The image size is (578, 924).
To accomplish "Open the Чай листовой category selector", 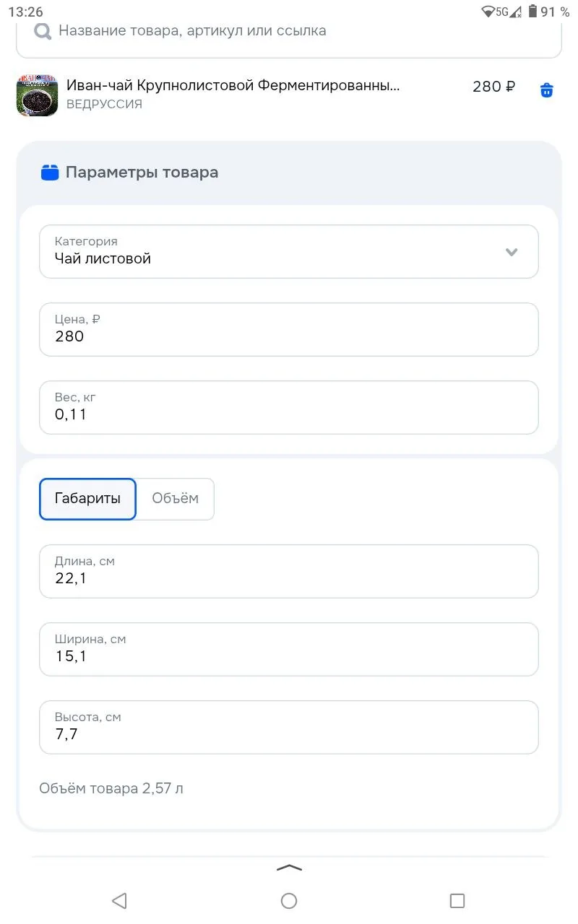I will click(289, 251).
